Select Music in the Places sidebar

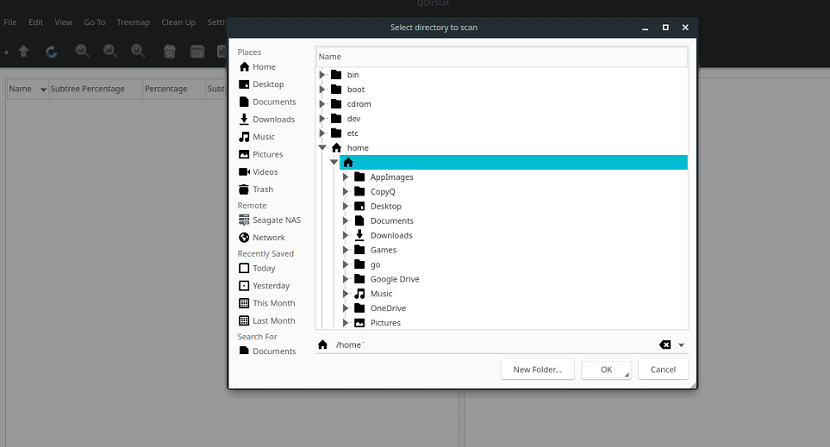264,137
